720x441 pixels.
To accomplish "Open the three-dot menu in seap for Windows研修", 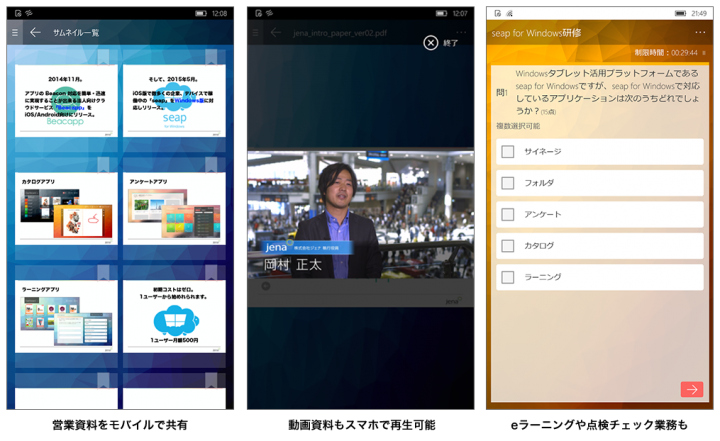I will 700,32.
